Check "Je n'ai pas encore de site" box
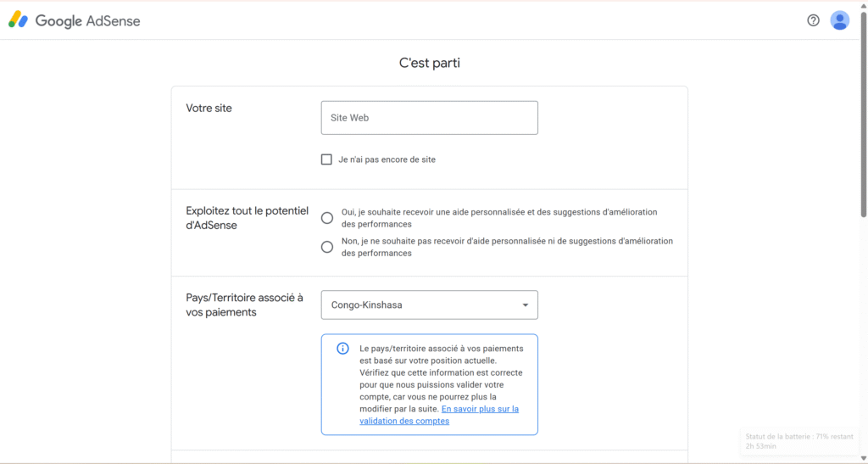The height and width of the screenshot is (464, 868). 326,159
